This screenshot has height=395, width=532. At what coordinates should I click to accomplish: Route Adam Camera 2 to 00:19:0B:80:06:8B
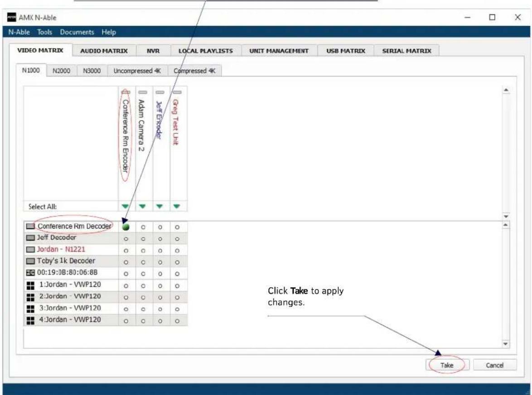pos(143,274)
